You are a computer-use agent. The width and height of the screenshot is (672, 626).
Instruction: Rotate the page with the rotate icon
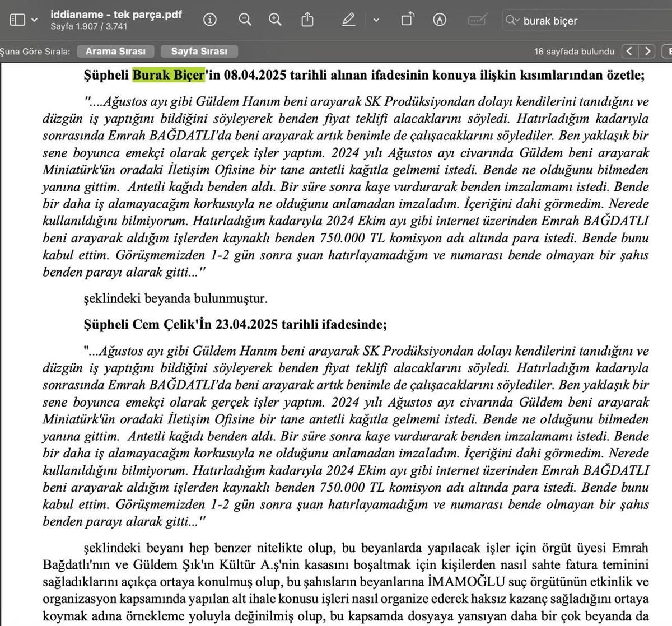tap(408, 20)
